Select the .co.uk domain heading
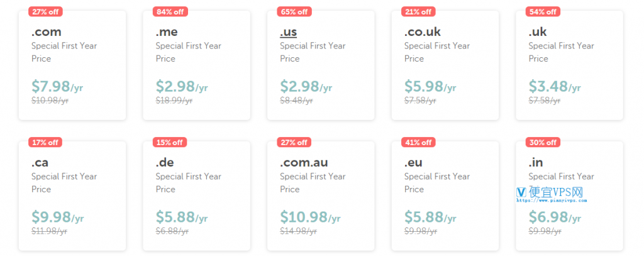Image resolution: width=644 pixels, height=257 pixels. coord(422,31)
